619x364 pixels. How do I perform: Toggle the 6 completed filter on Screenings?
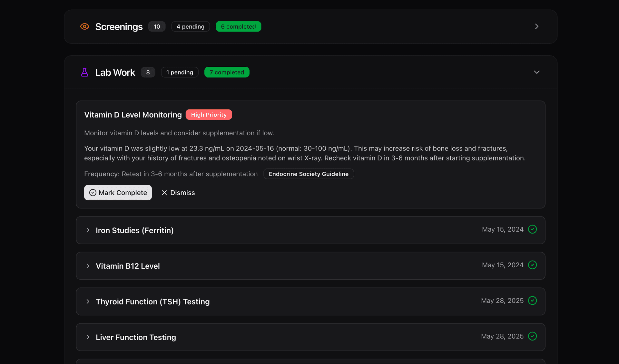pos(238,26)
